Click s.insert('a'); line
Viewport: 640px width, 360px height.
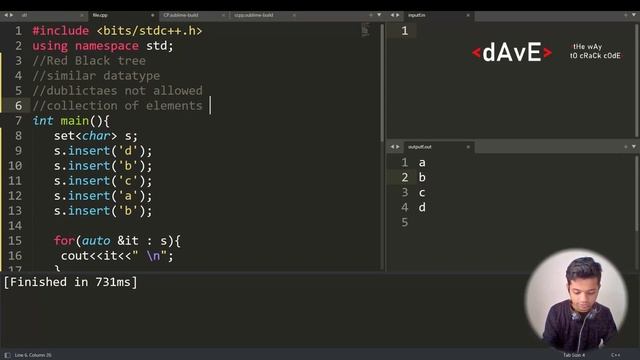(x=103, y=196)
